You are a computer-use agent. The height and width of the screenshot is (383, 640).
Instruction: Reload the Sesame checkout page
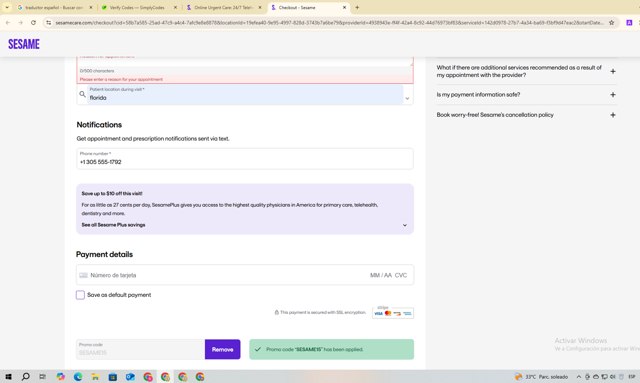click(x=33, y=23)
